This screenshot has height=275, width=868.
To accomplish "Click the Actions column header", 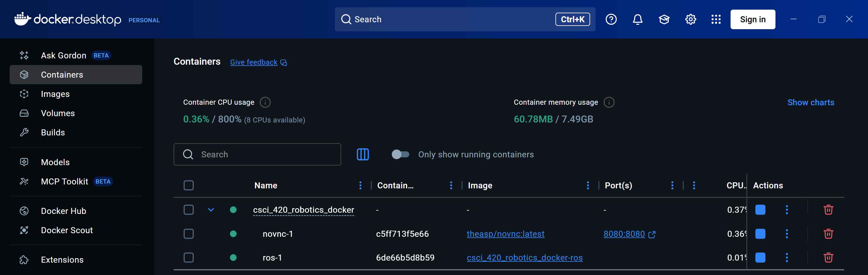I will coord(768,186).
